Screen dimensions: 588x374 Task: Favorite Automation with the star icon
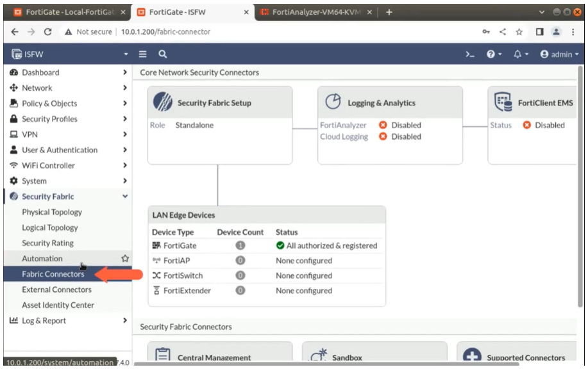(x=125, y=258)
